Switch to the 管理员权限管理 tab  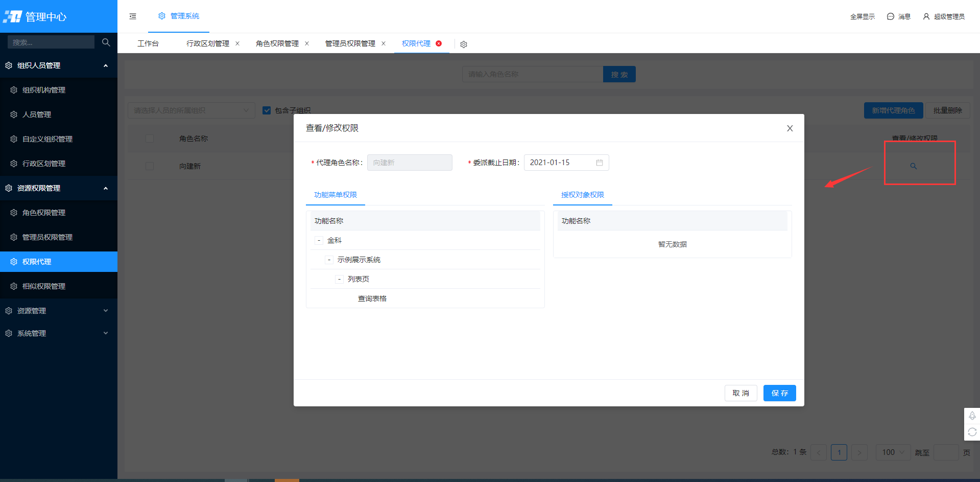(350, 43)
